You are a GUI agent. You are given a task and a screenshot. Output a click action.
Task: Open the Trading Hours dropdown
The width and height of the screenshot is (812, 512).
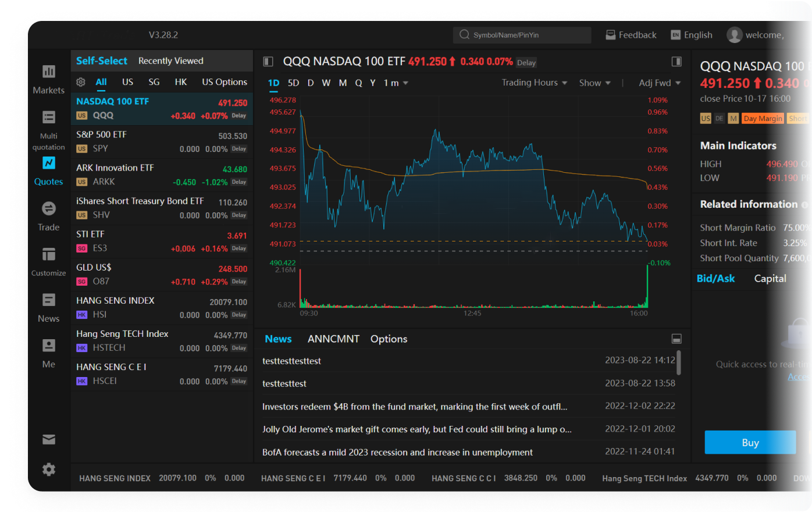pos(534,83)
